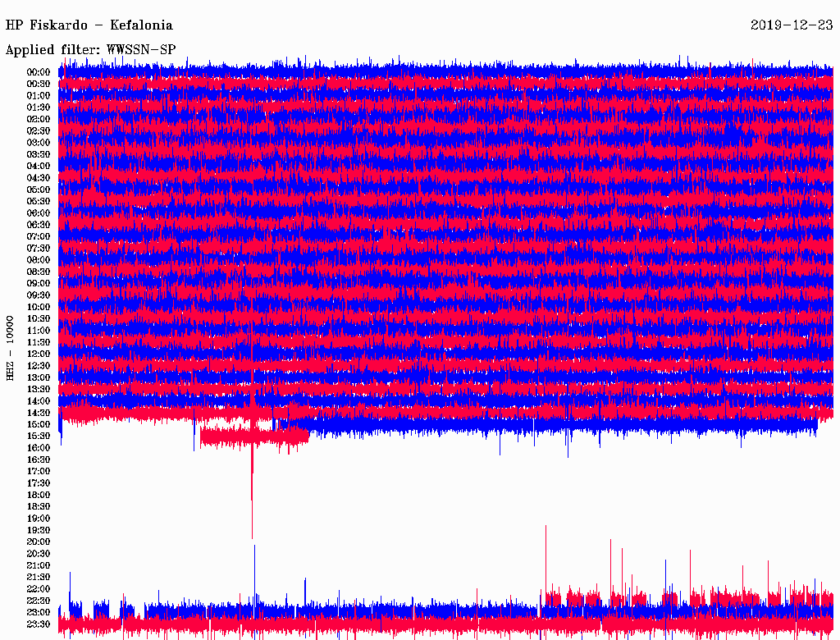
Task: Select the 22:30 time label
Action: tap(39, 601)
